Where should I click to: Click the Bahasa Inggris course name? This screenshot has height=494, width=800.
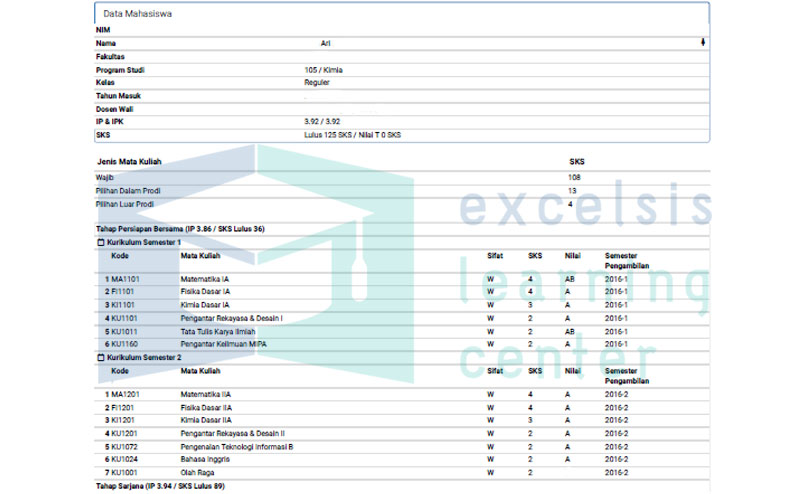tap(205, 459)
